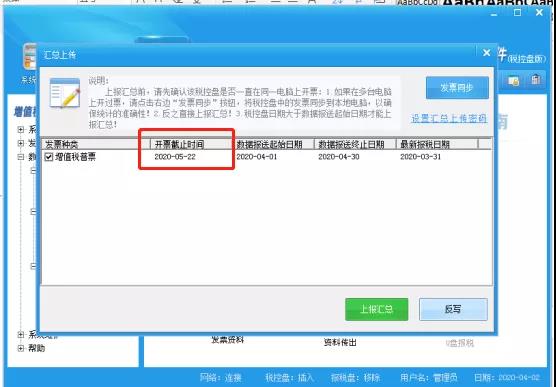556x387 pixels.
Task: Click the 反写 button
Action: tap(453, 309)
